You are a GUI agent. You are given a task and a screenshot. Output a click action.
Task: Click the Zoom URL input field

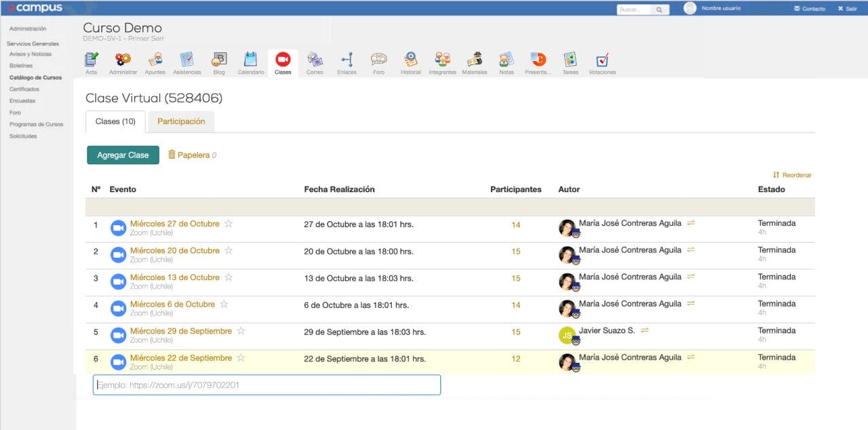pyautogui.click(x=267, y=385)
